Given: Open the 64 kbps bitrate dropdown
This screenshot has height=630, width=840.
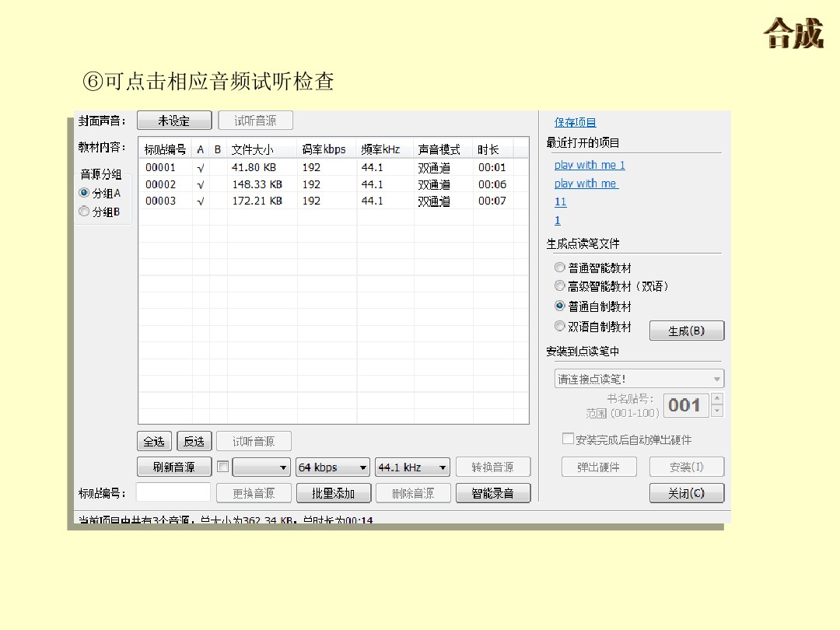Looking at the screenshot, I should tap(333, 467).
